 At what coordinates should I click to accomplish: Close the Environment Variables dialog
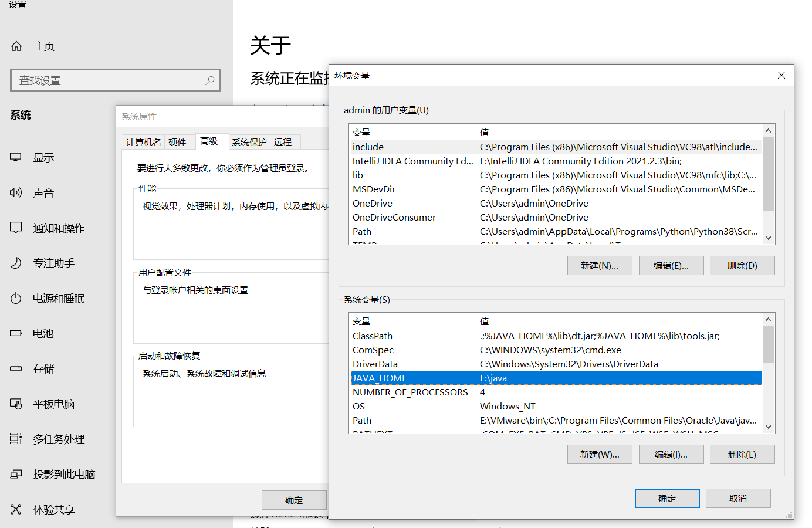(781, 75)
